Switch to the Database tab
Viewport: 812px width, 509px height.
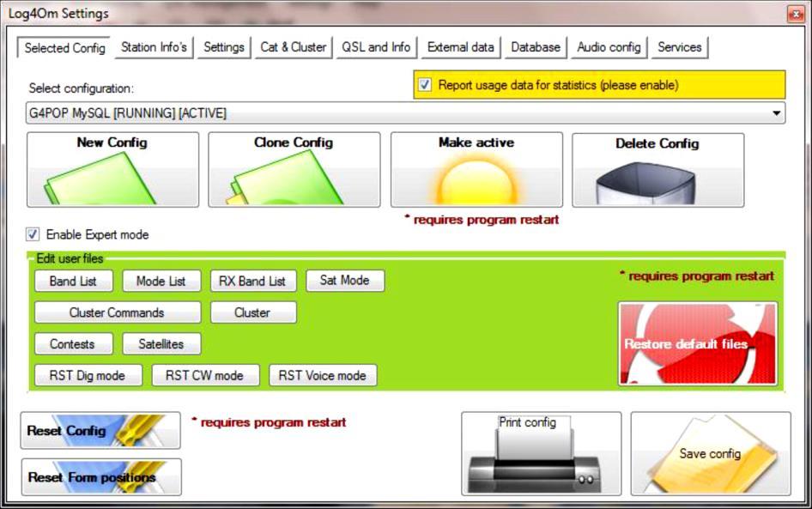coord(536,47)
